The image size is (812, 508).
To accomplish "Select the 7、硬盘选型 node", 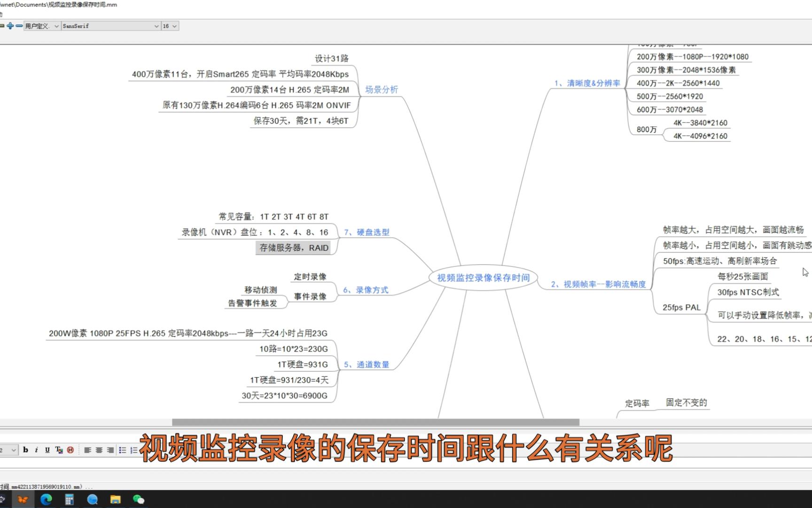I will (x=367, y=232).
